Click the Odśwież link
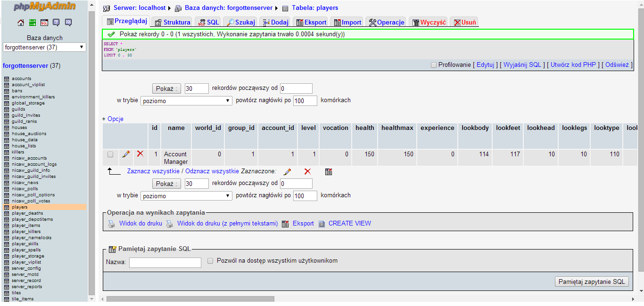 click(617, 65)
